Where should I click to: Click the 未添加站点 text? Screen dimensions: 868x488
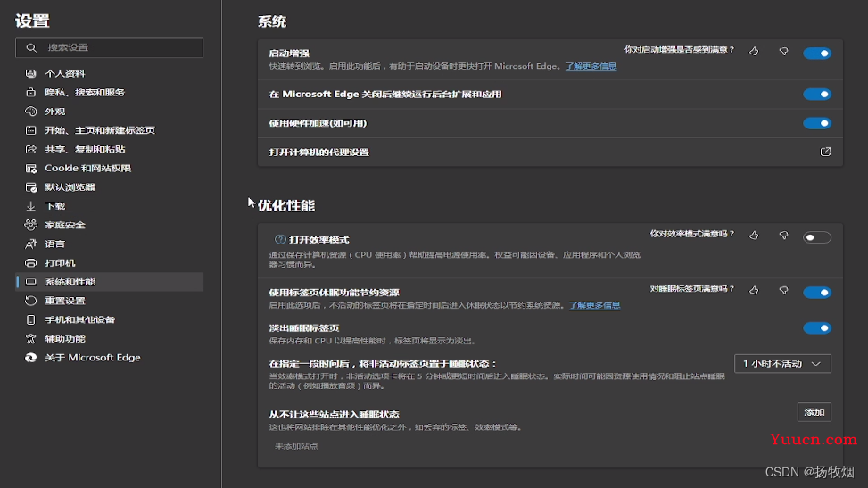pos(296,446)
